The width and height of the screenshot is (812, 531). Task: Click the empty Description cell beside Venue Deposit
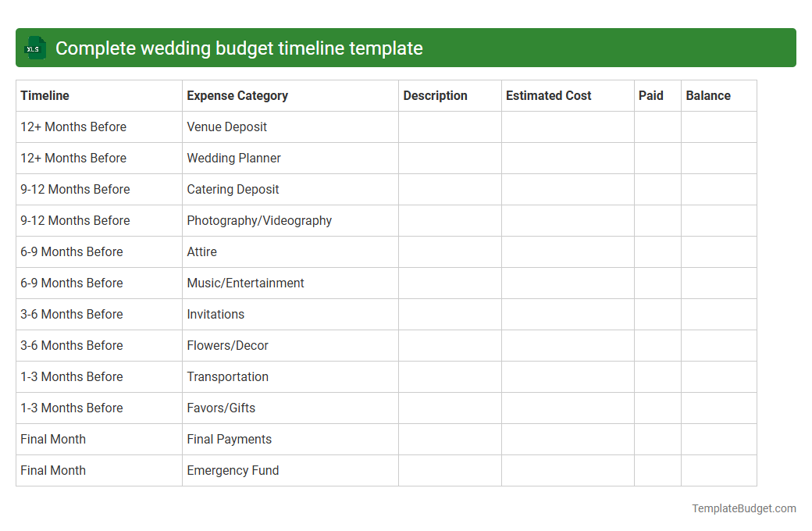pyautogui.click(x=450, y=127)
